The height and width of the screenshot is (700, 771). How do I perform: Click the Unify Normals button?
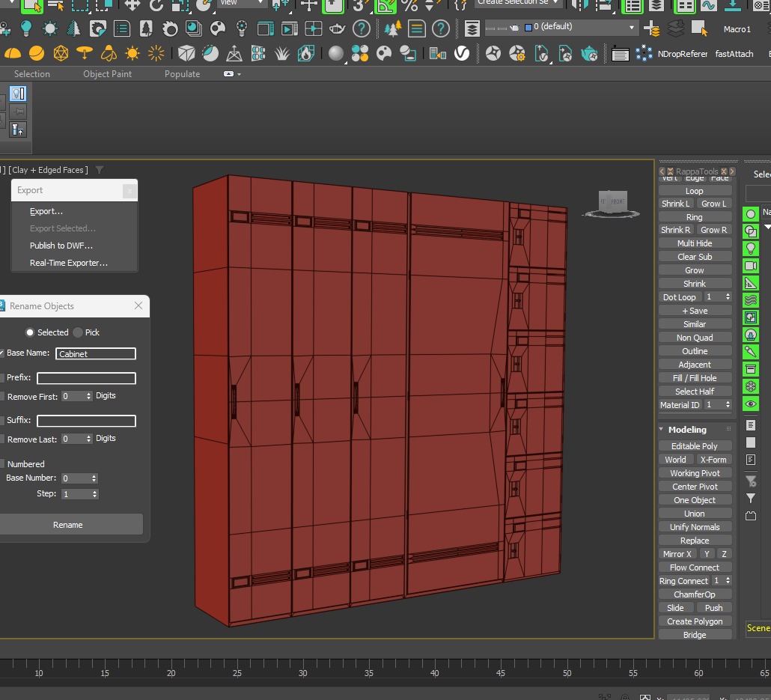pyautogui.click(x=694, y=527)
